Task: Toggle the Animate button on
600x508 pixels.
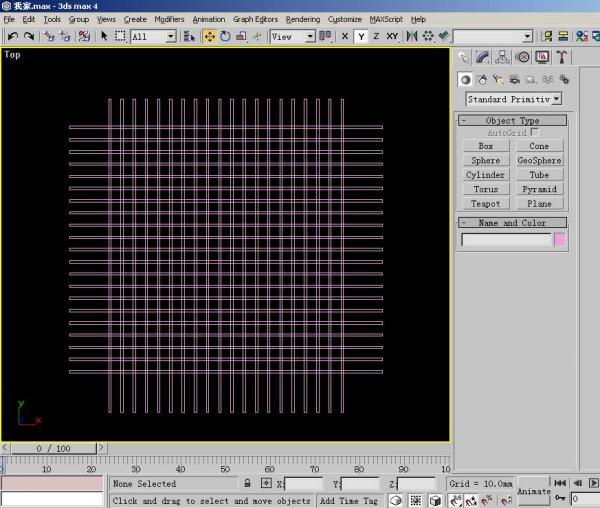Action: 533,491
